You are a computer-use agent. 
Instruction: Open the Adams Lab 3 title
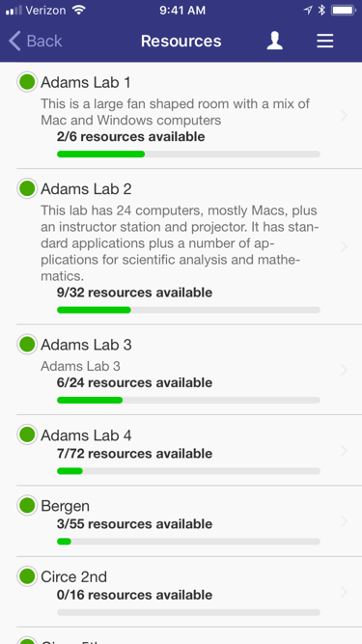click(86, 345)
